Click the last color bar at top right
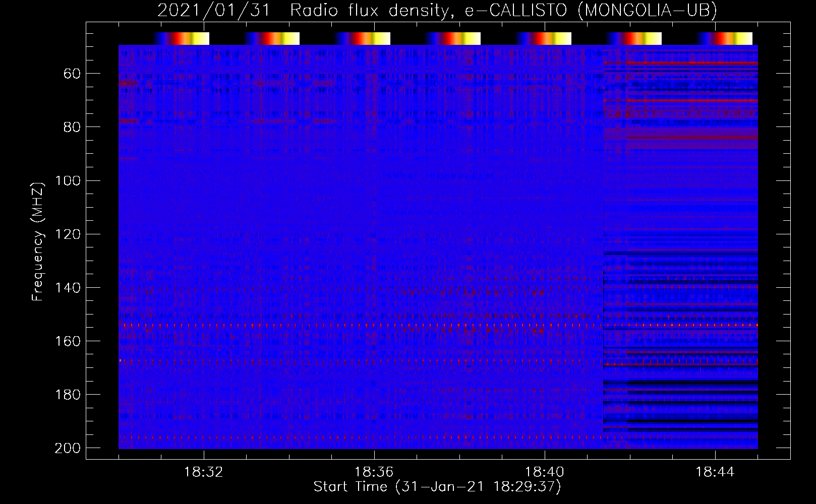Viewport: 816px width, 504px height. pyautogui.click(x=725, y=38)
